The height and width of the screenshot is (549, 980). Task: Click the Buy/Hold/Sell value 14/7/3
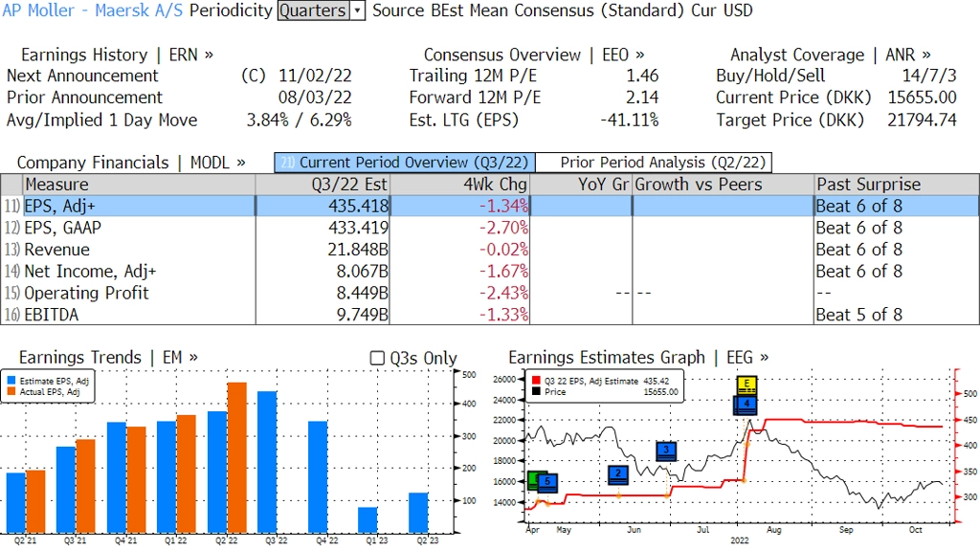coord(929,76)
